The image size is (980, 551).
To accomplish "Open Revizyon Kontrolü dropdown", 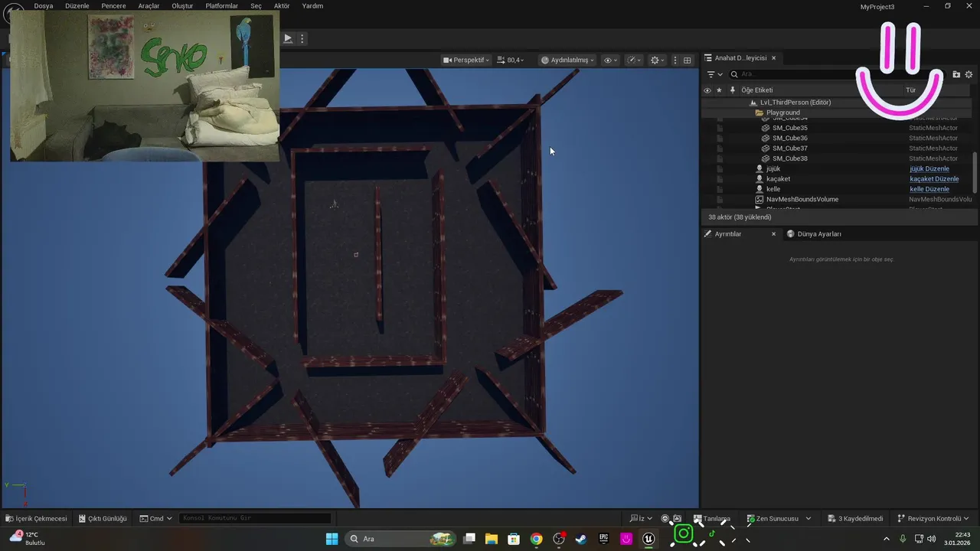I will pos(933,519).
